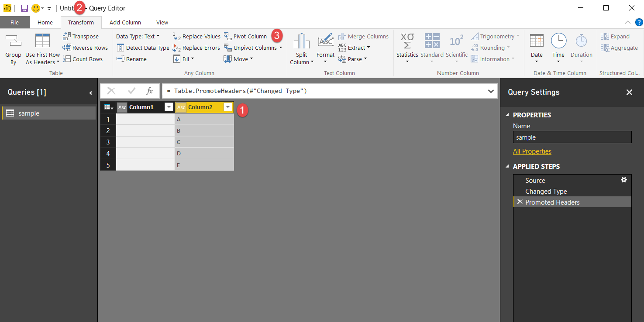Click the Format text icon

click(x=325, y=41)
